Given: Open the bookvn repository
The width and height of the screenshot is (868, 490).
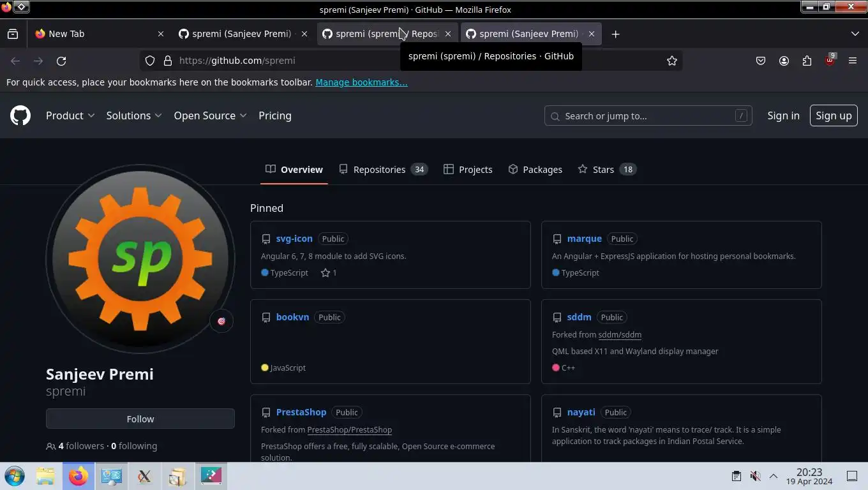Looking at the screenshot, I should [292, 317].
